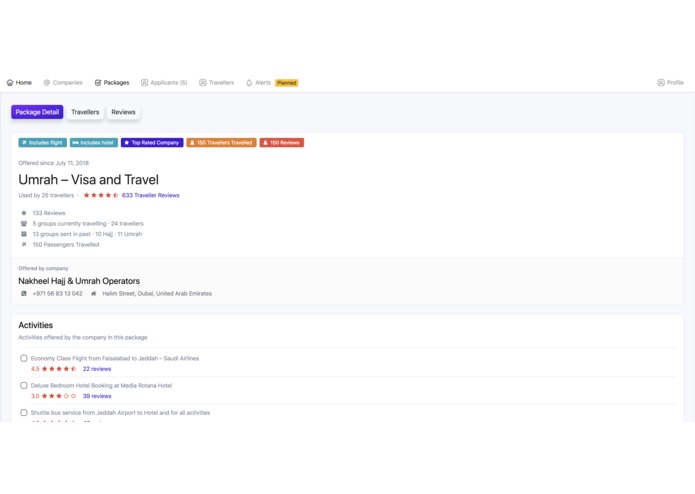
Task: Click the 150 Passengers Travelled text
Action: (x=66, y=245)
